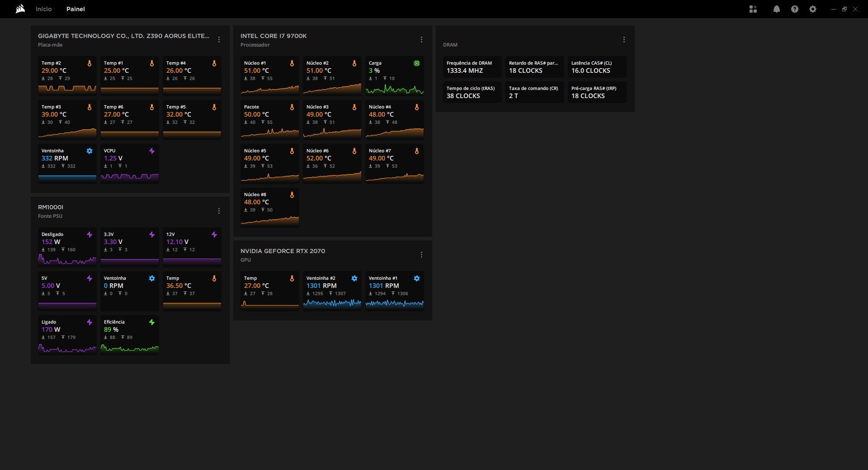Click the 36.50 °C PSU temperature
The width and height of the screenshot is (868, 470).
(179, 286)
